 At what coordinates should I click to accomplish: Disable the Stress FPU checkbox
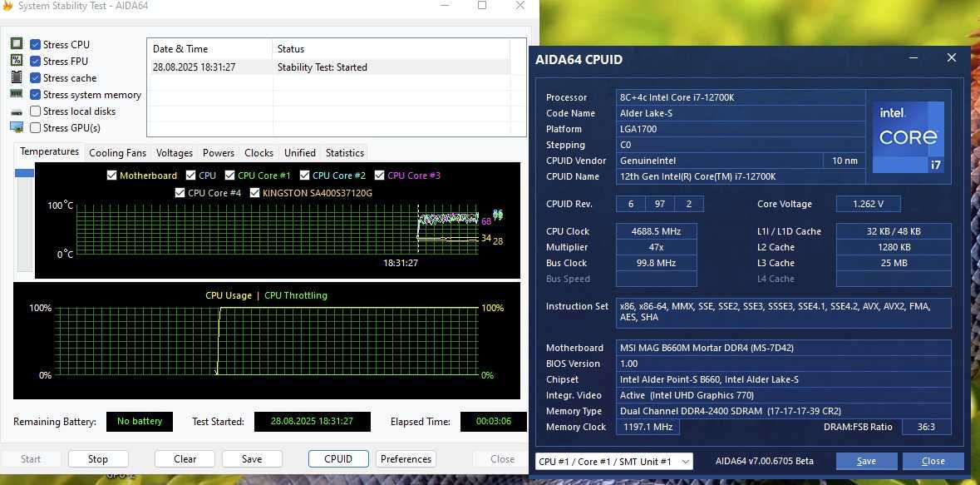[36, 62]
